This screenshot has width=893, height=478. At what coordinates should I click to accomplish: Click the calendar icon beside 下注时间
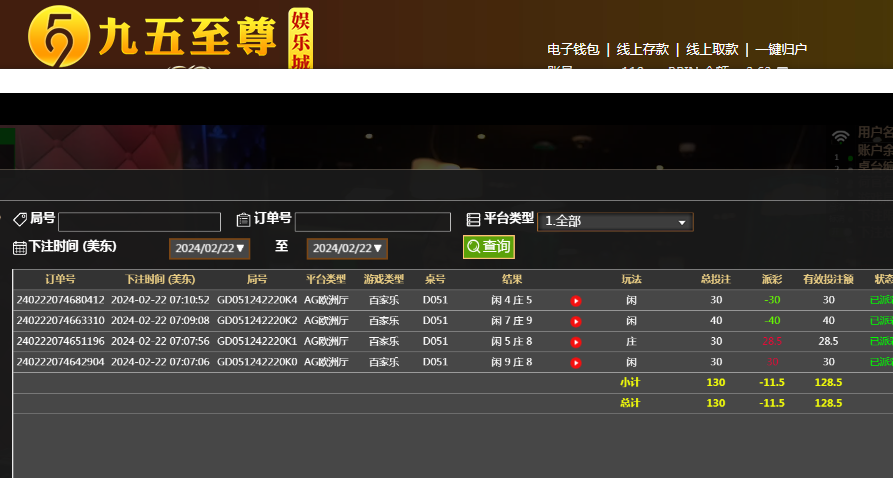[19, 247]
